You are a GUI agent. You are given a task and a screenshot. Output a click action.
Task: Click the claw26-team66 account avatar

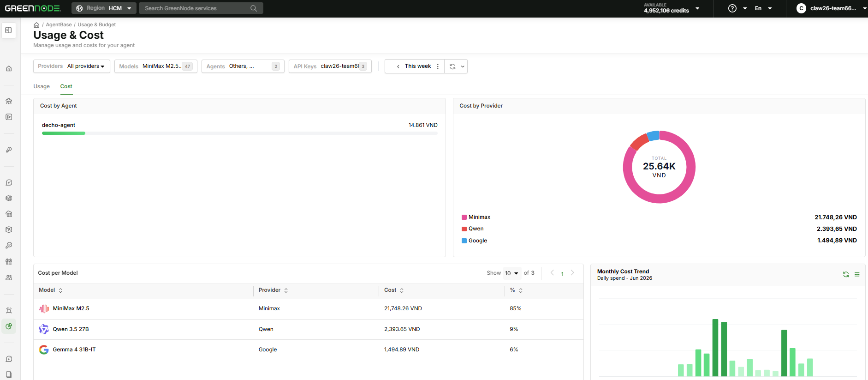[802, 8]
